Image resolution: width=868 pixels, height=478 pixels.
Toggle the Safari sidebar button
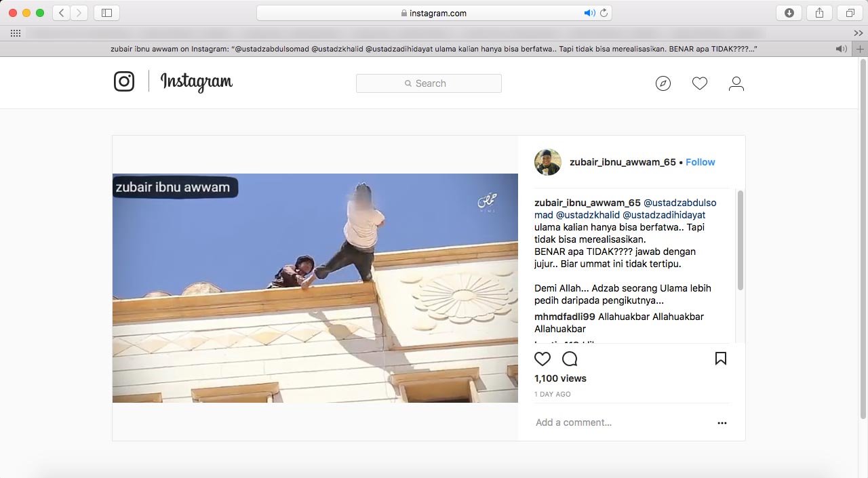coord(106,13)
